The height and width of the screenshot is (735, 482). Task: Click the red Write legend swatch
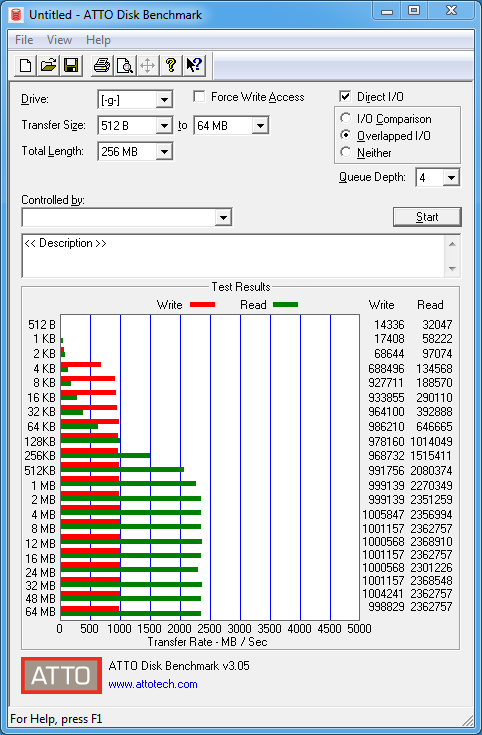pos(203,305)
